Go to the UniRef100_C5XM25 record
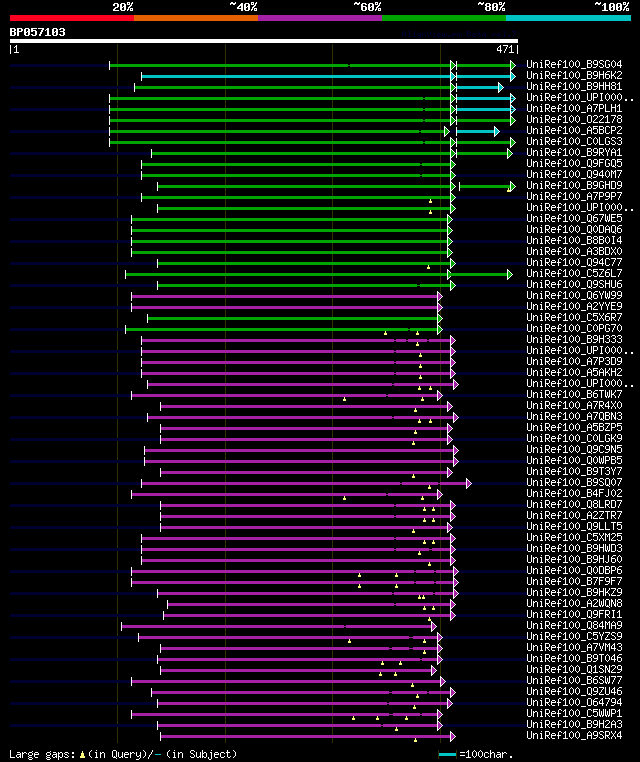This screenshot has width=640, height=762. (574, 537)
